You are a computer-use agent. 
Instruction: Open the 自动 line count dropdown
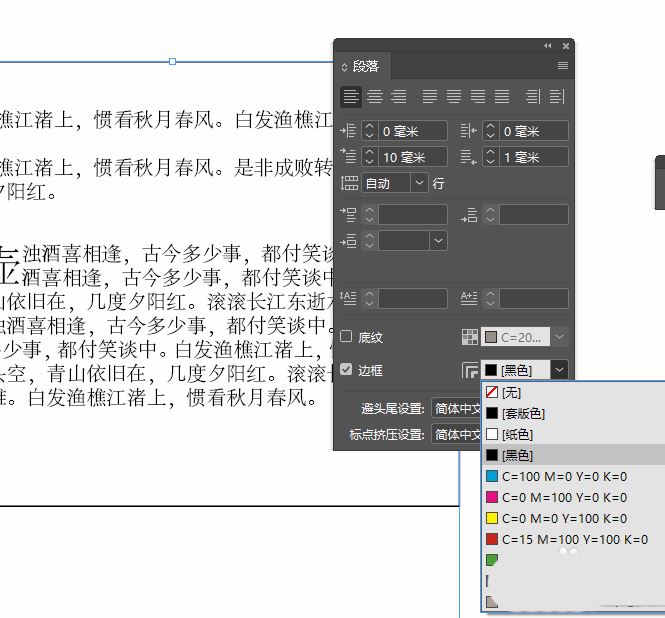pos(419,183)
